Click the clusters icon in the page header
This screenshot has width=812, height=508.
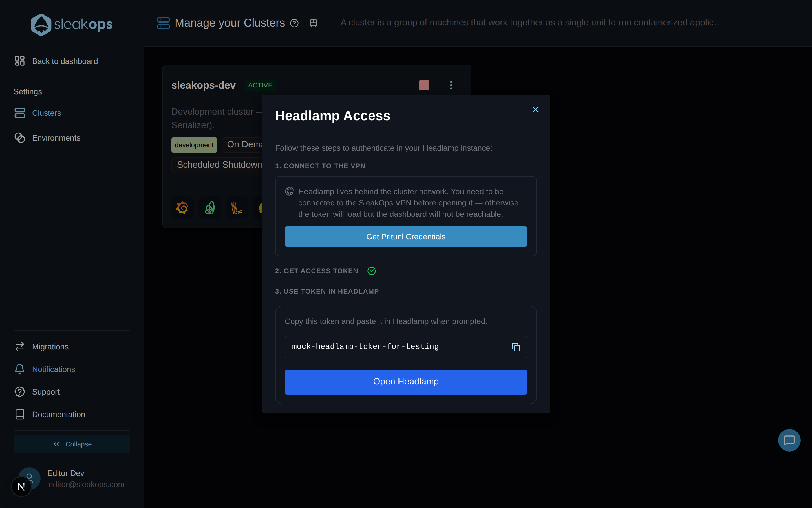coord(164,23)
